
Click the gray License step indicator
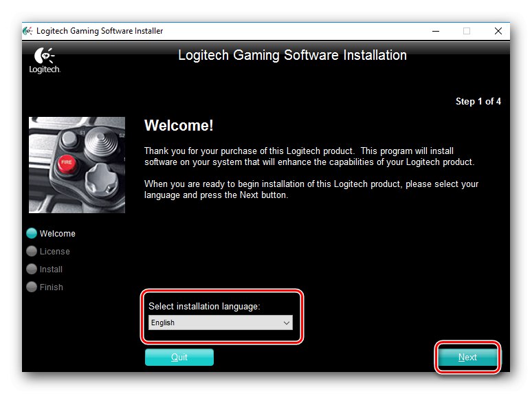coord(32,251)
